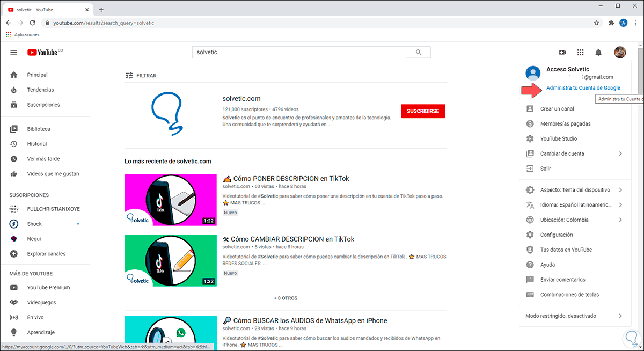
Task: Open Chrome extensions puzzle icon
Action: (611, 23)
